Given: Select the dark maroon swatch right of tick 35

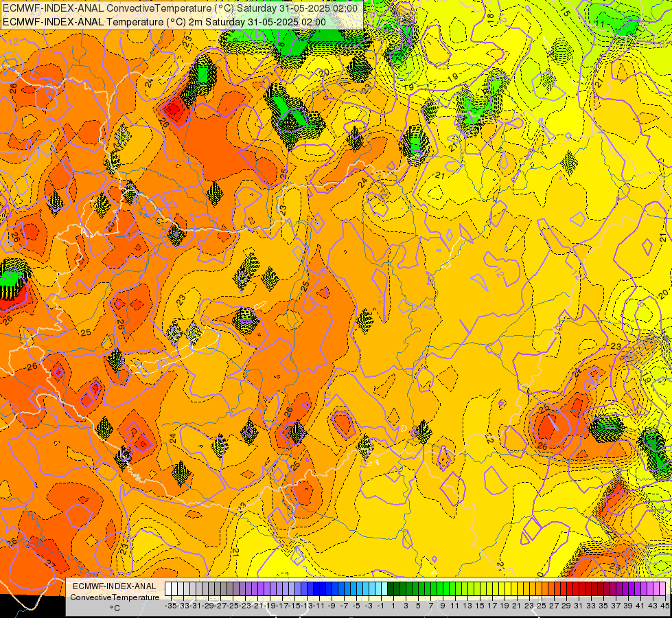Looking at the screenshot, I should click(607, 588).
